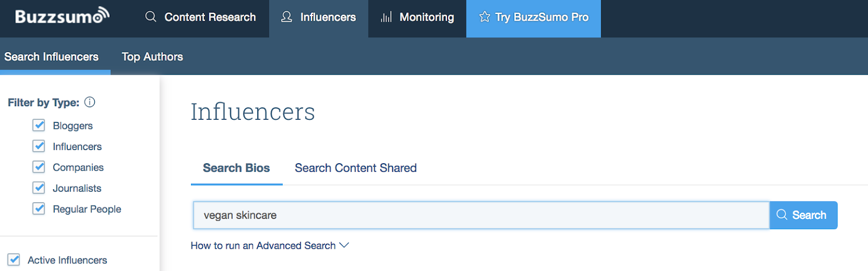Uncheck the Influencers filter checkbox

(x=39, y=146)
